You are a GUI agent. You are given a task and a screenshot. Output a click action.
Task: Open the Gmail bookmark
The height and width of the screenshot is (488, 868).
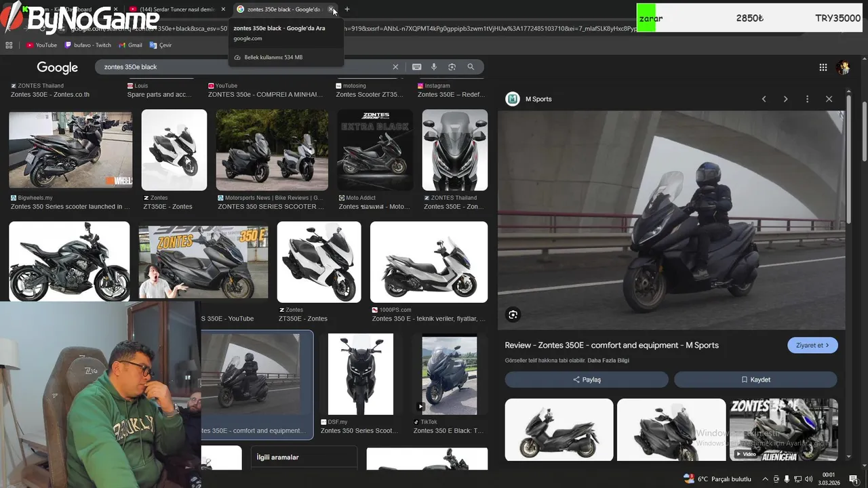pyautogui.click(x=130, y=45)
